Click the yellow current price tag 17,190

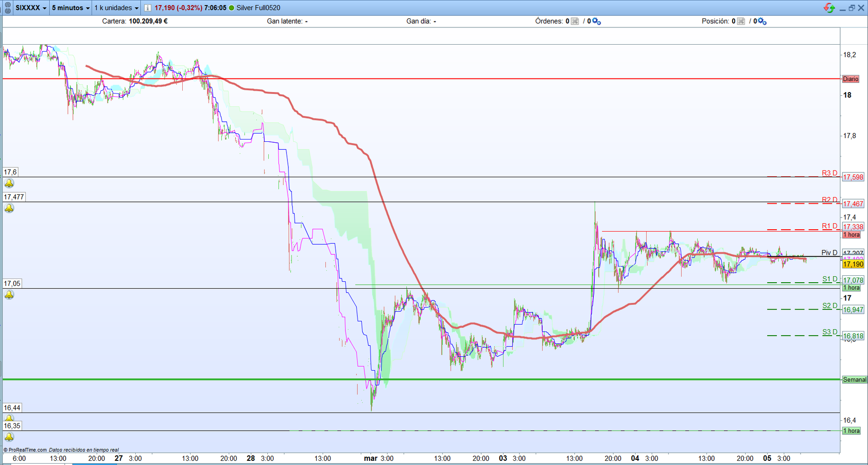853,264
